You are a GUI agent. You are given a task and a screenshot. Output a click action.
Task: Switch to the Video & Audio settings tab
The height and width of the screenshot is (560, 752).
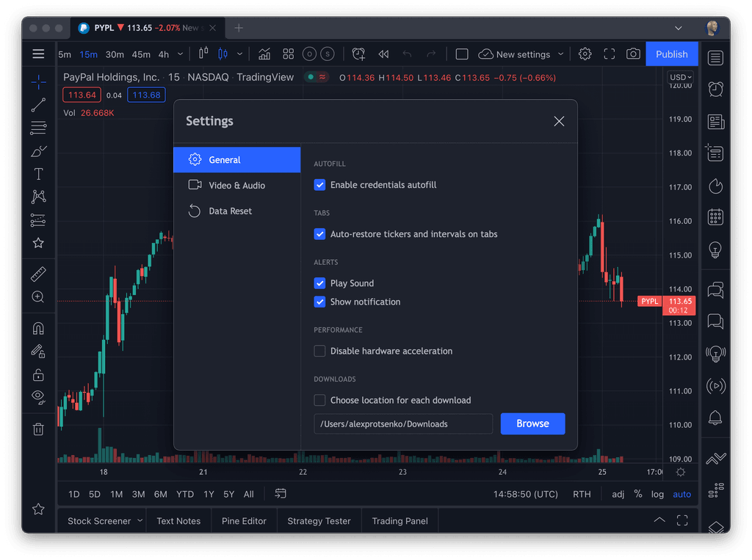(236, 185)
